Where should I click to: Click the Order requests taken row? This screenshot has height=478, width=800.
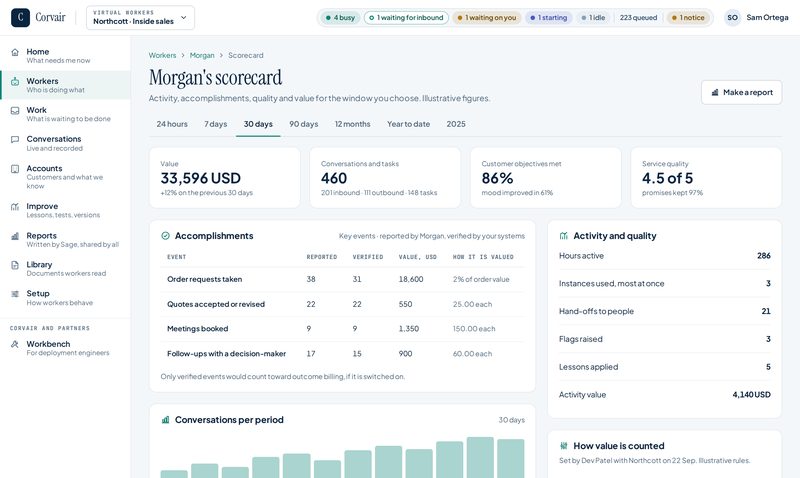pos(342,280)
